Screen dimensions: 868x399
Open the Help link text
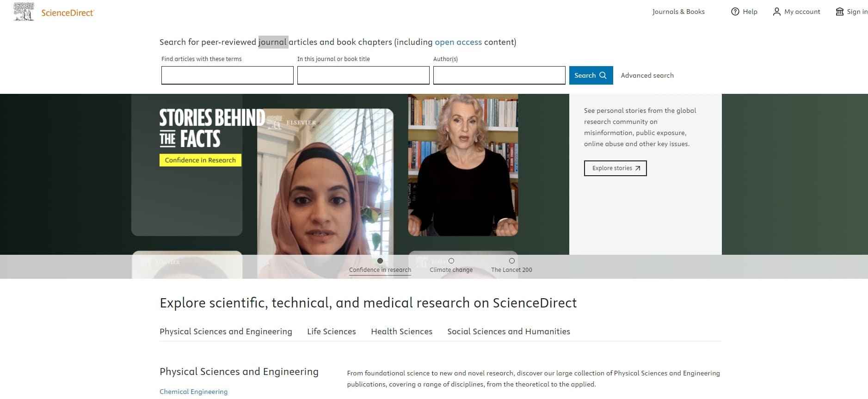(x=750, y=12)
